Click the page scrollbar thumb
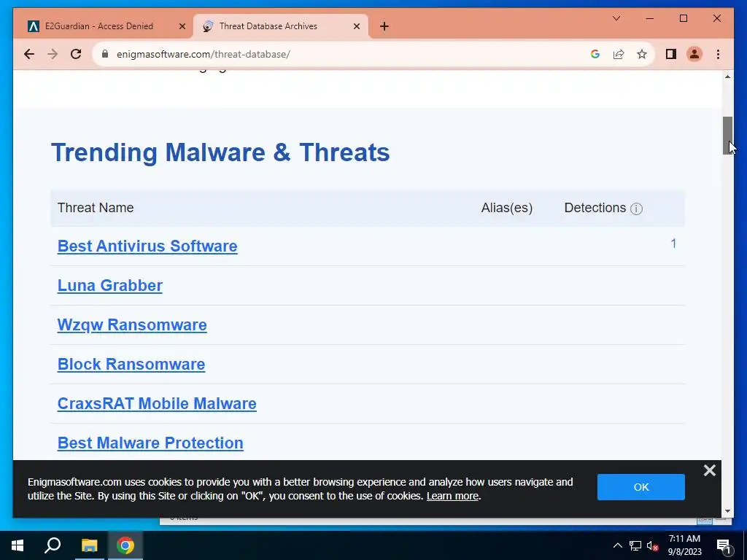747x560 pixels. click(727, 135)
